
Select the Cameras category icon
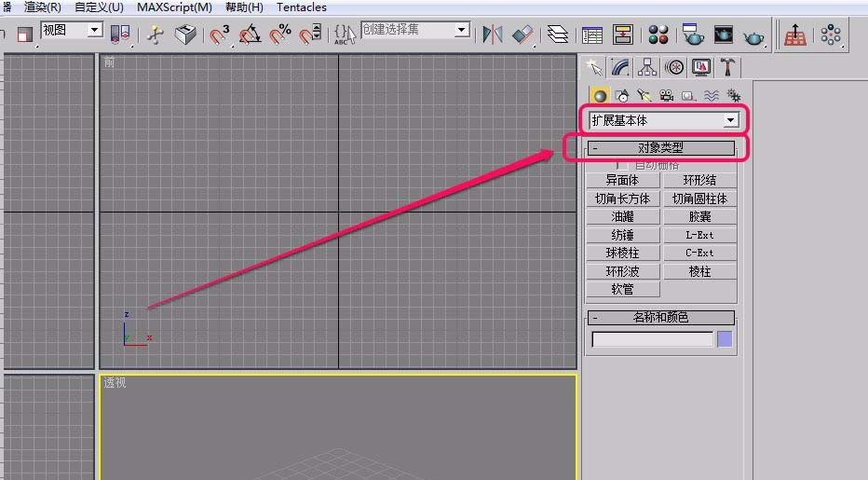coord(666,95)
